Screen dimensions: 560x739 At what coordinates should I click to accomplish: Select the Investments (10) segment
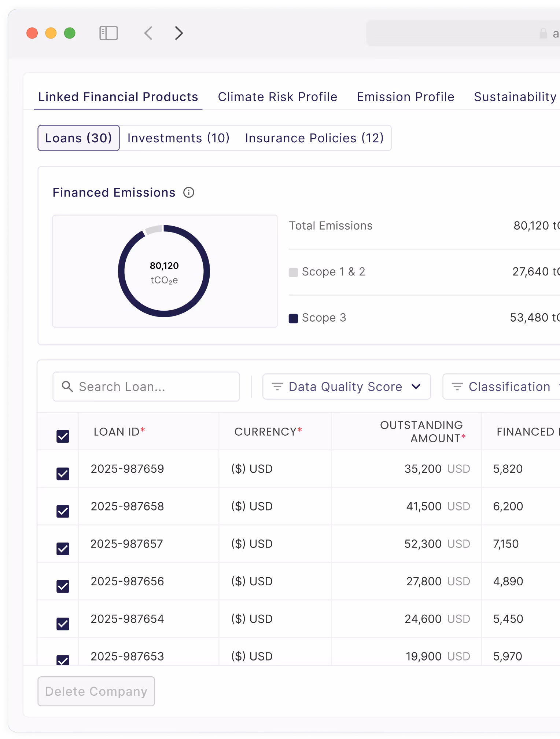click(178, 138)
